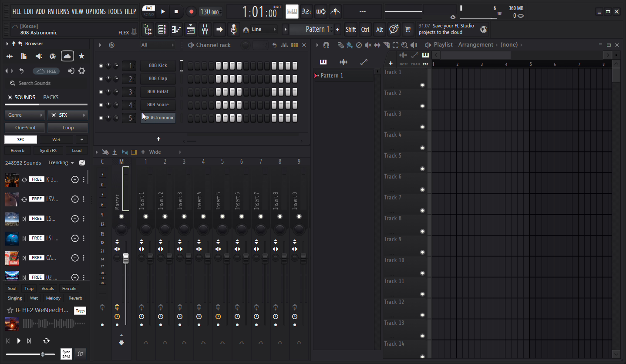Enable the typing keyboard to piano icon
The width and height of the screenshot is (626, 364).
click(x=292, y=11)
